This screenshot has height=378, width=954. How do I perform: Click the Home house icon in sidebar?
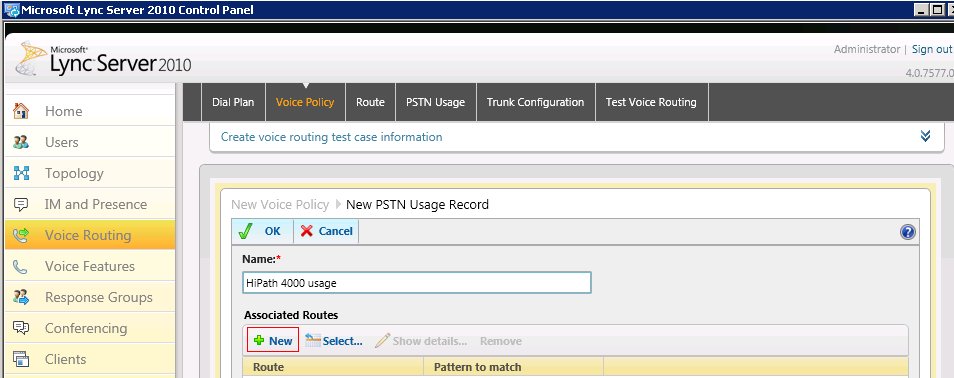tap(21, 111)
